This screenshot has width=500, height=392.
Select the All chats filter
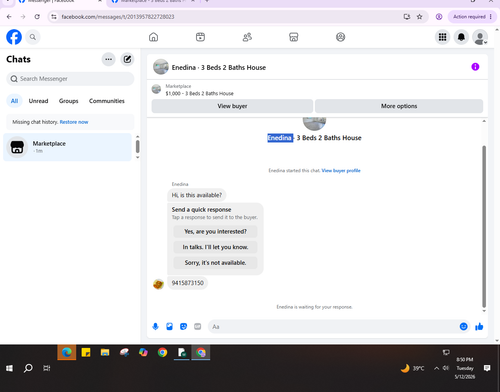[x=14, y=101]
